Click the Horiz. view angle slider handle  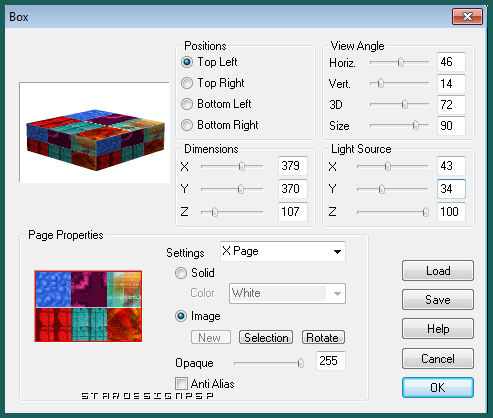pos(401,62)
